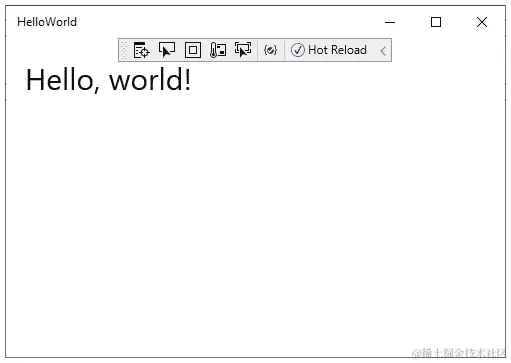The height and width of the screenshot is (363, 511).
Task: Click the "Hello, world!" text
Action: [109, 80]
